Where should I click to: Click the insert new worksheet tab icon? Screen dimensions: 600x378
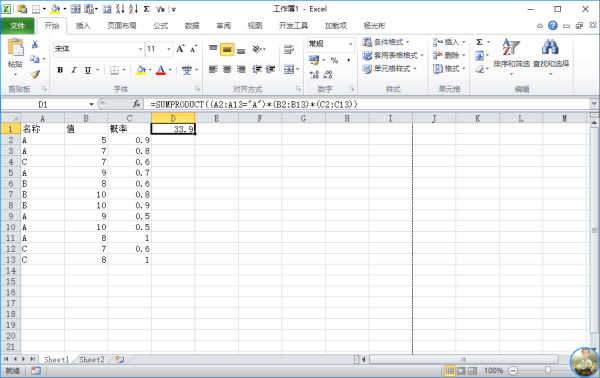coord(120,359)
